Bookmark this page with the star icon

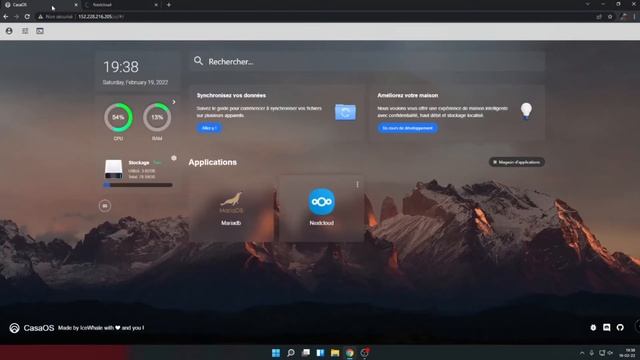610,17
